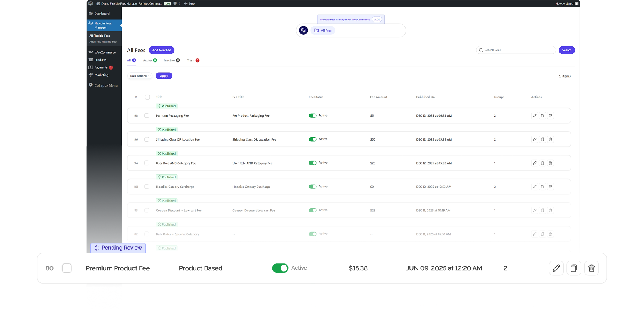
Task: Click duplicate icon for Premium Product Fee
Action: click(574, 268)
